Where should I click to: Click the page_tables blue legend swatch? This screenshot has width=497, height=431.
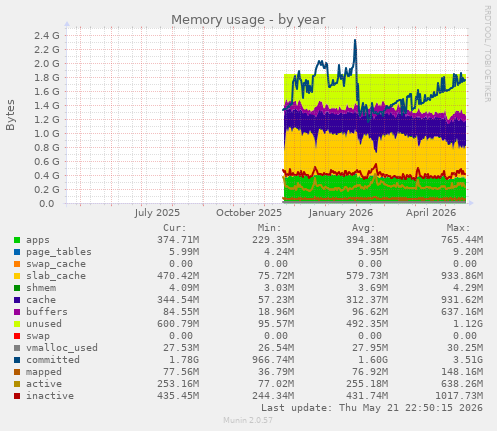[x=17, y=252]
